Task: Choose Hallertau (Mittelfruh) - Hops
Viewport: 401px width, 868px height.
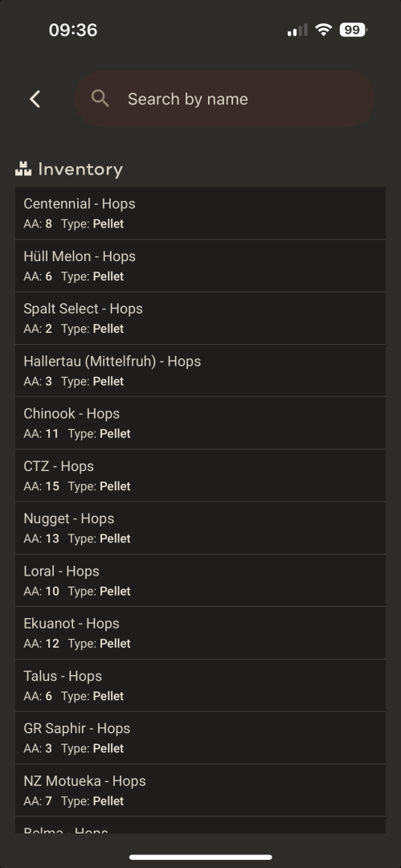Action: click(x=201, y=371)
